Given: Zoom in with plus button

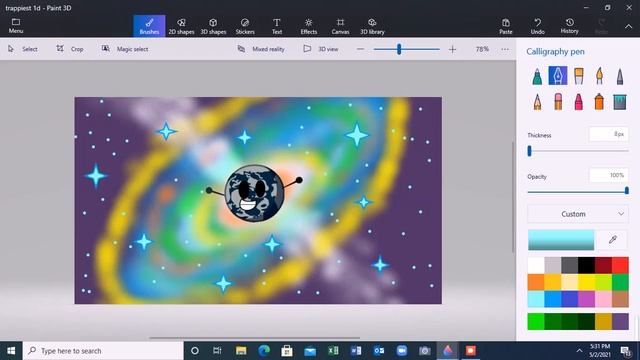Looking at the screenshot, I should (452, 49).
